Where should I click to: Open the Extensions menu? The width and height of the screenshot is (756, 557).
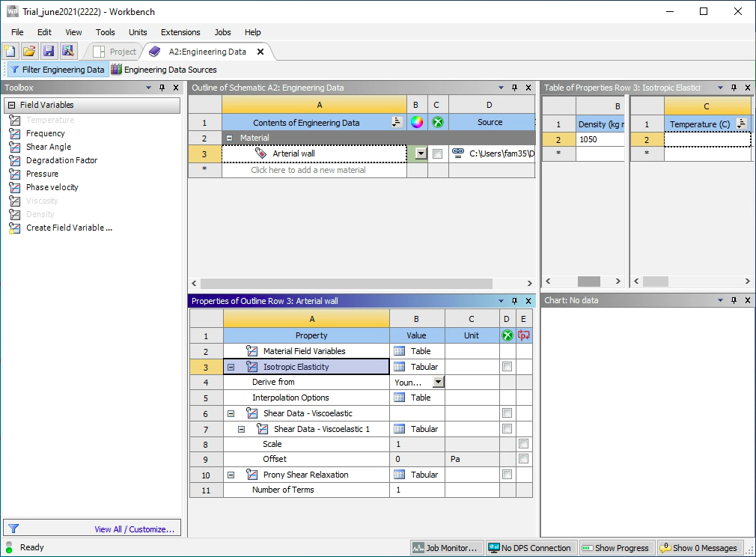[x=180, y=32]
